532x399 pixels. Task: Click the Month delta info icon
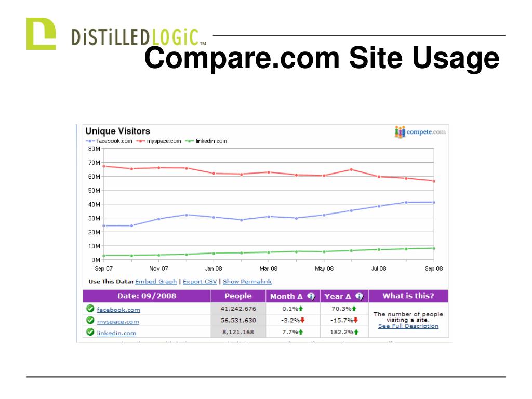[x=311, y=296]
